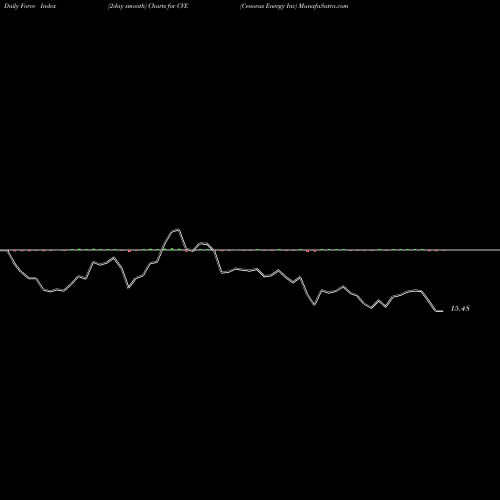This screenshot has height=500, width=500.
Task: Select the 15.48 value label
Action: [x=460, y=308]
